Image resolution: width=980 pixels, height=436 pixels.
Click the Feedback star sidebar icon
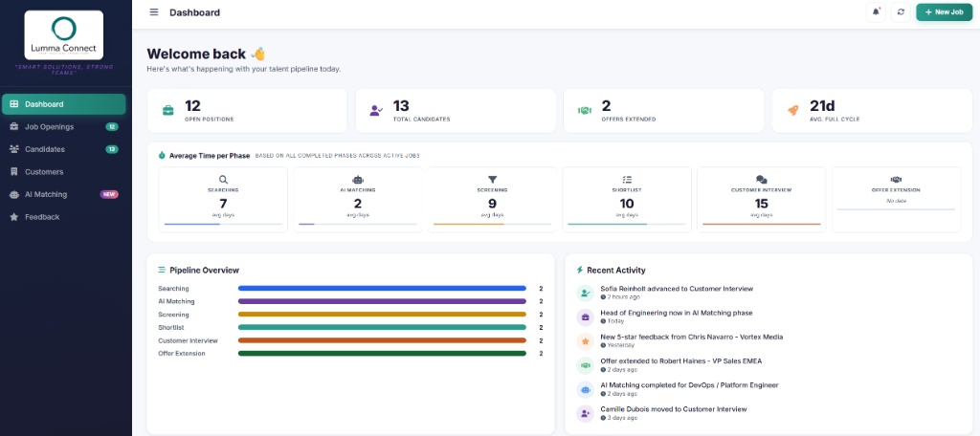(13, 217)
